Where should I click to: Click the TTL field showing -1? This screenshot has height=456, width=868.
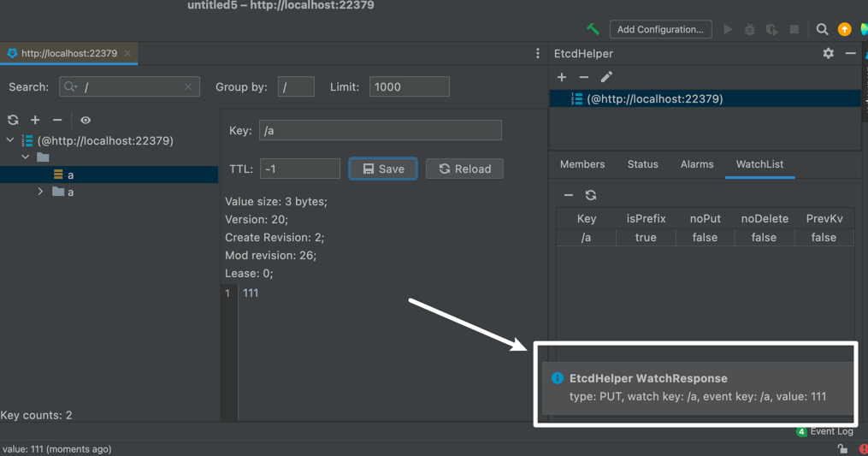click(300, 169)
